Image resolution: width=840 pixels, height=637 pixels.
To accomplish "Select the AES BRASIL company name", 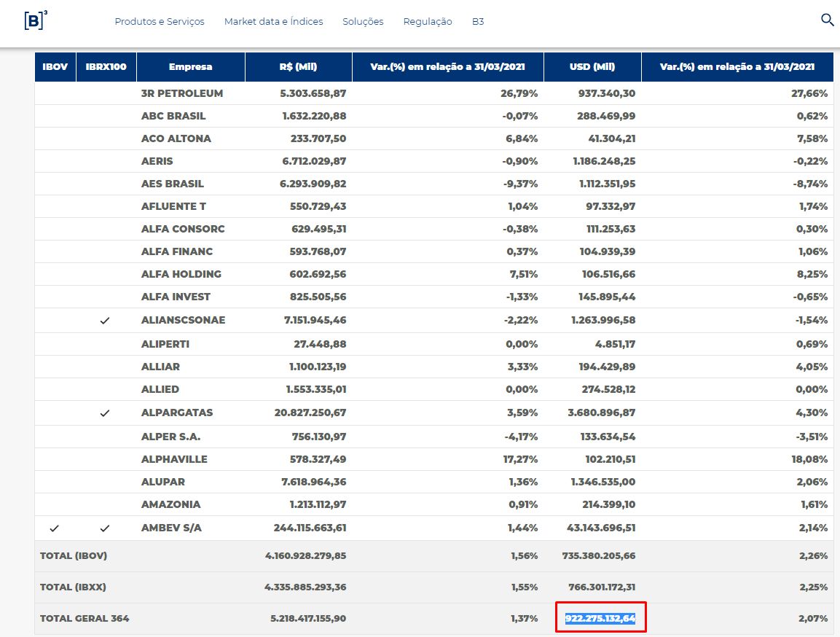I will click(x=173, y=184).
